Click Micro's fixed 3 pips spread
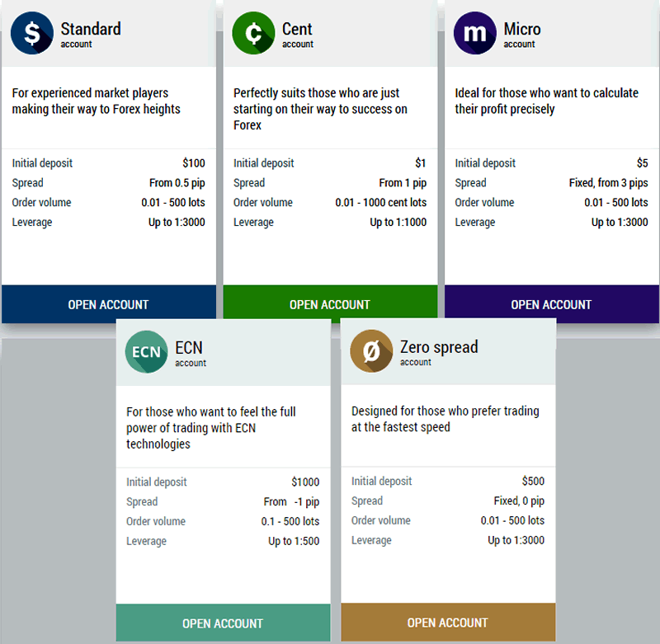 609,183
